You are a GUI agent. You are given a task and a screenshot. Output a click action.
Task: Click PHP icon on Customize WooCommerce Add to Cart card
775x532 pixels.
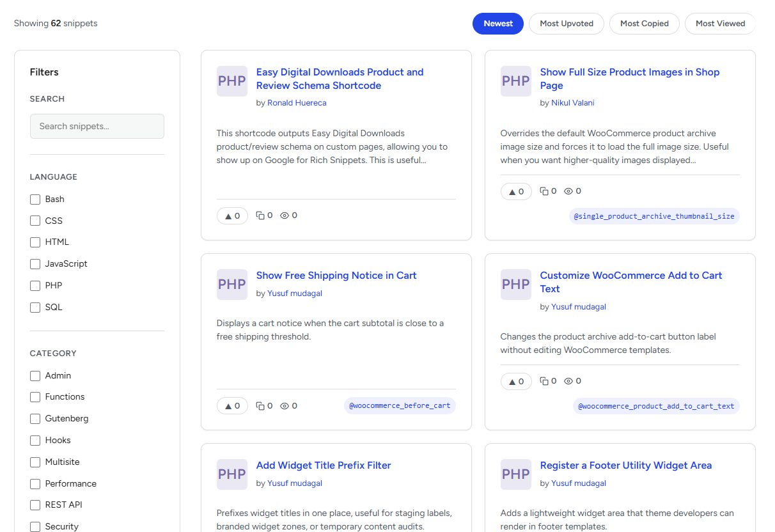tap(516, 285)
